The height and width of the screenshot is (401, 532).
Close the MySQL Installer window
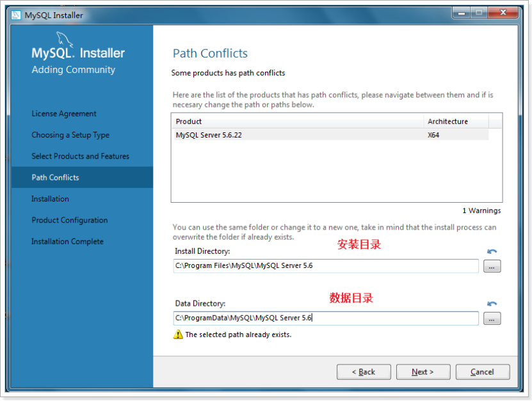click(503, 13)
